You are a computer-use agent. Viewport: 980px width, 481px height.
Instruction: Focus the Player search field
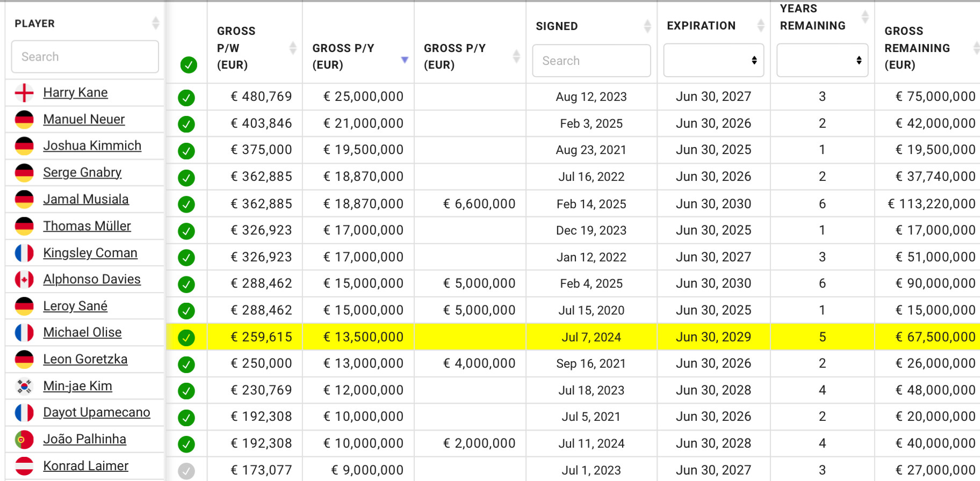[x=85, y=57]
